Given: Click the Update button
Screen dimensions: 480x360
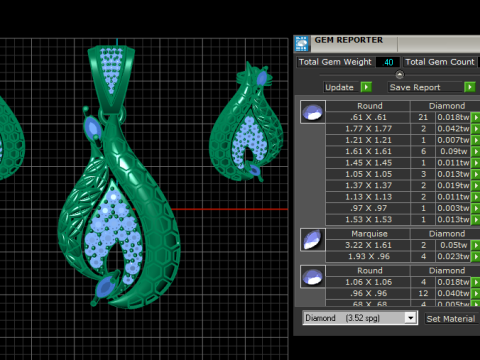Looking at the screenshot, I should coord(342,87).
